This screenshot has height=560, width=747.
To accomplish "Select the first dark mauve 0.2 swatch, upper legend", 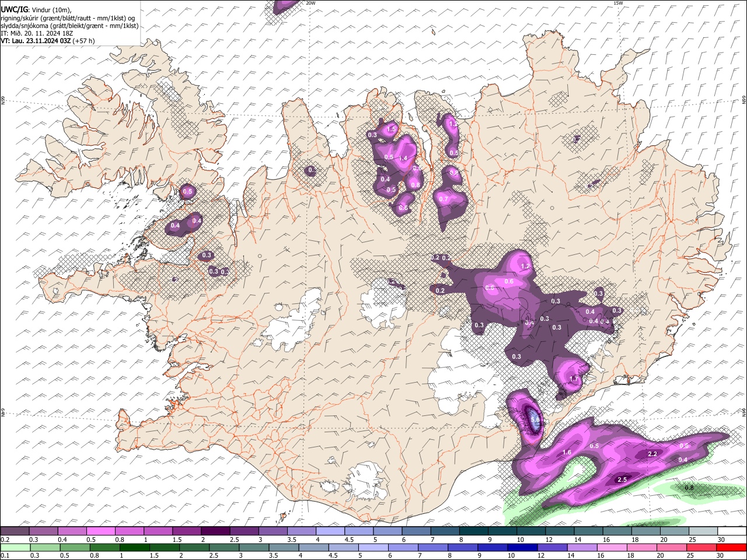I will [x=15, y=531].
